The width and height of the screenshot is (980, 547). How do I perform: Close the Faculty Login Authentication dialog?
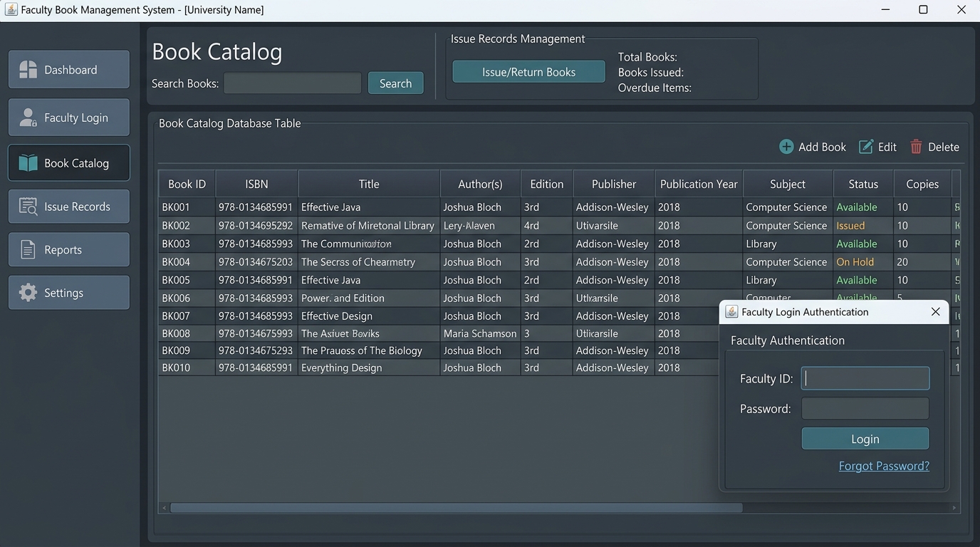coord(936,312)
